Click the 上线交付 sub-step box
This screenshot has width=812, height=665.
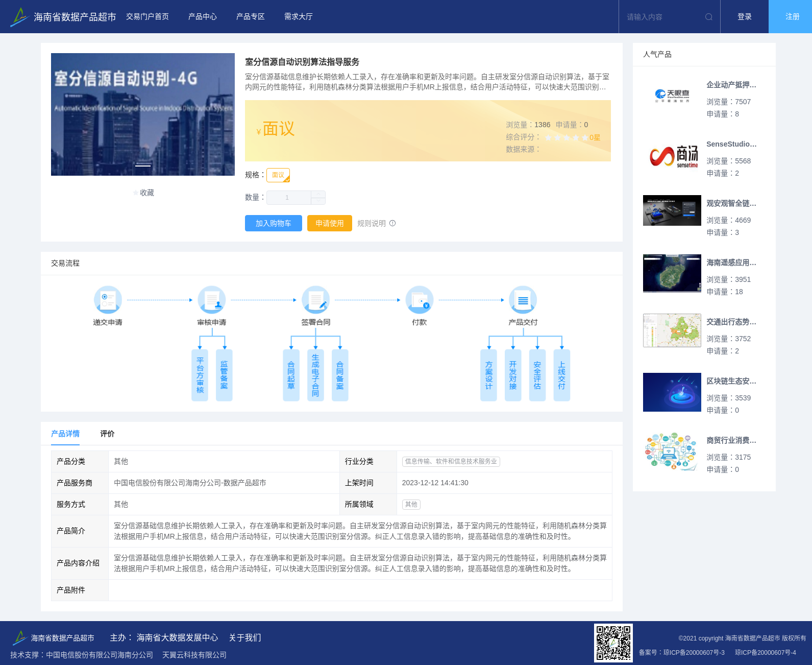tap(562, 375)
